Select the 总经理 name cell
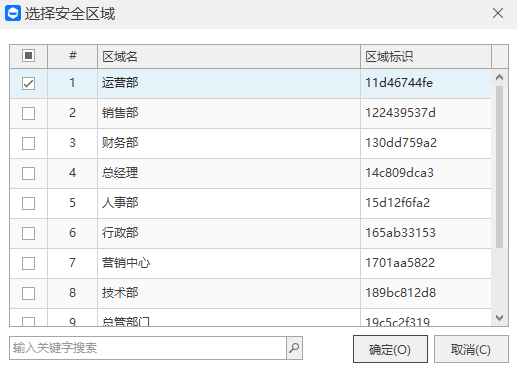This screenshot has height=367, width=517. point(229,173)
